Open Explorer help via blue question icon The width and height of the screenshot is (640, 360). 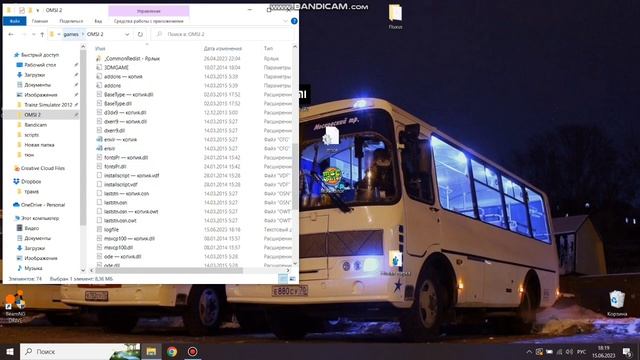(x=294, y=21)
